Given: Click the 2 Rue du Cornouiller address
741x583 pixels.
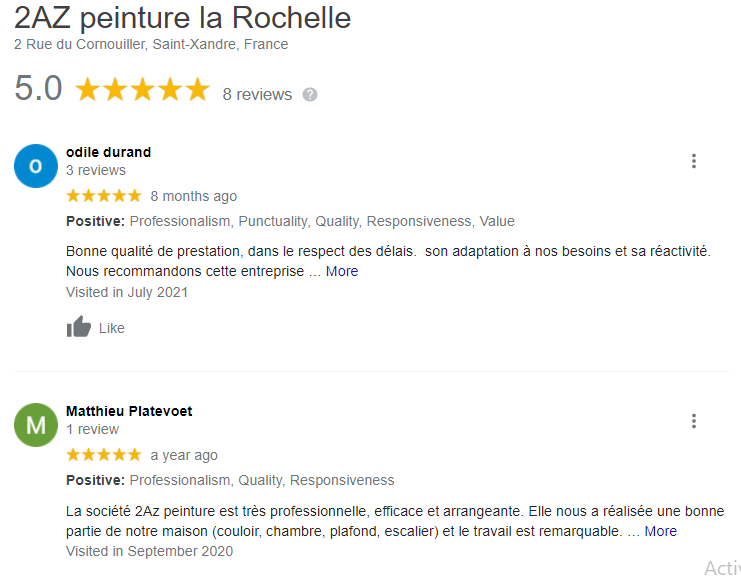Looking at the screenshot, I should tap(151, 44).
